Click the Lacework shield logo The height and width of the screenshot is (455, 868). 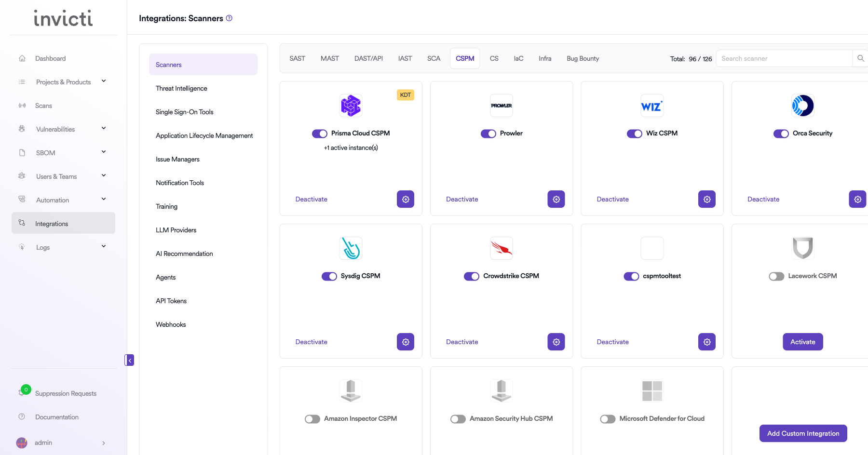[x=803, y=248]
